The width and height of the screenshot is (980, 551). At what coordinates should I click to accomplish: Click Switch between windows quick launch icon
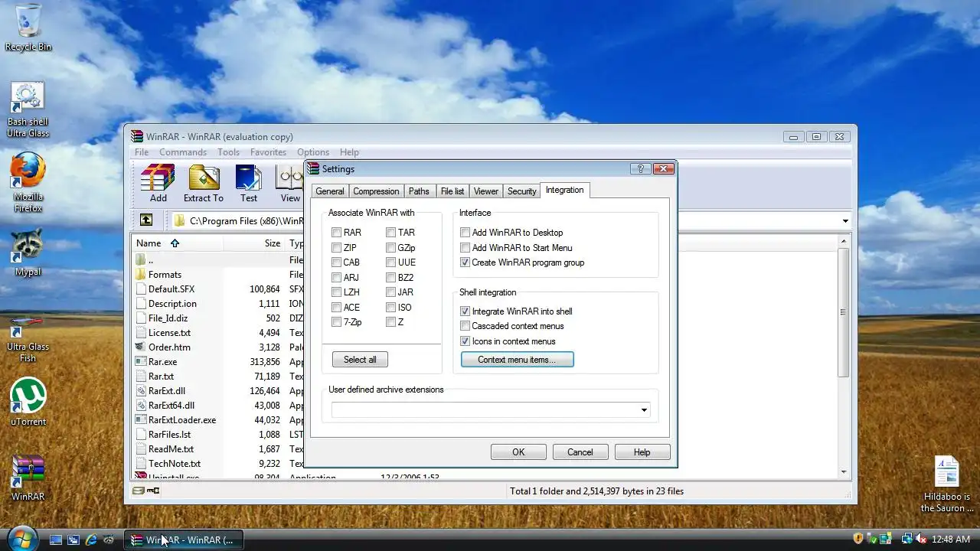pyautogui.click(x=73, y=540)
